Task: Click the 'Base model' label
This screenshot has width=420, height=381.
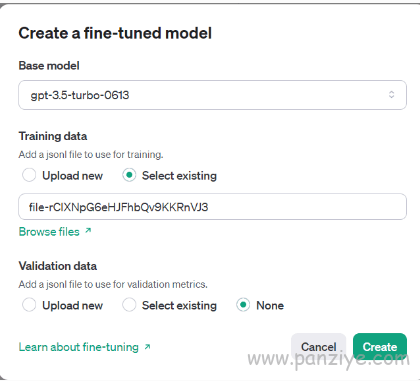Action: tap(49, 66)
